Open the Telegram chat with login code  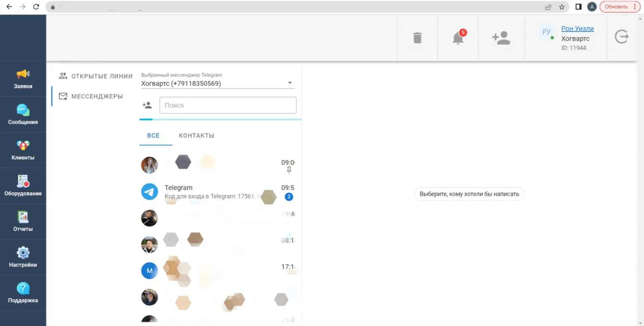click(x=218, y=192)
